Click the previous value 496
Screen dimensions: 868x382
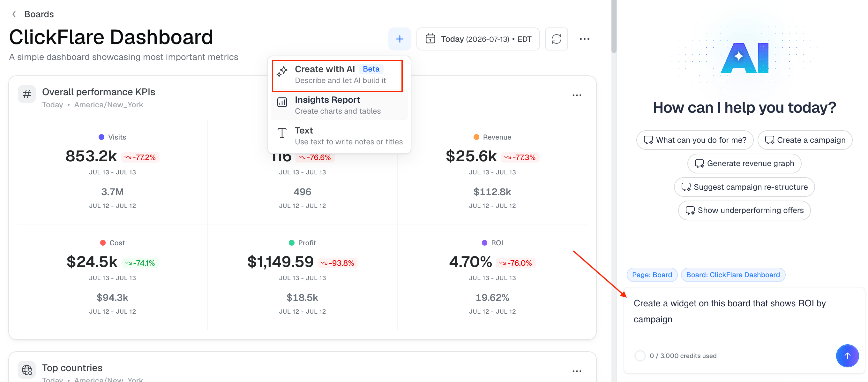click(x=302, y=192)
